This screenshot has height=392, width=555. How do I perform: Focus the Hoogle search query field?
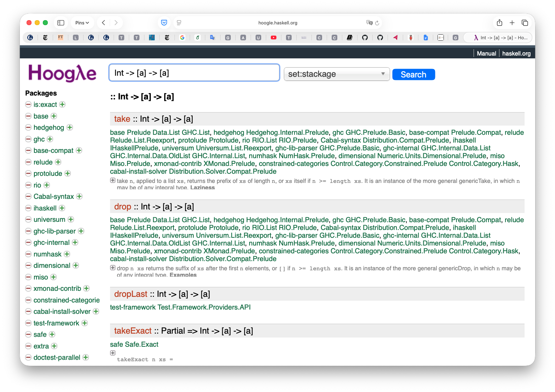(194, 73)
